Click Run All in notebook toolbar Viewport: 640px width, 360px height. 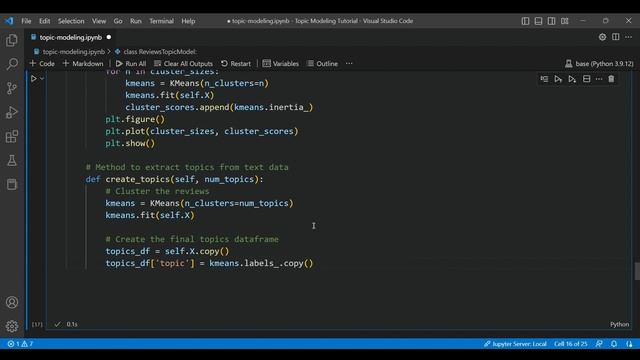(x=131, y=64)
